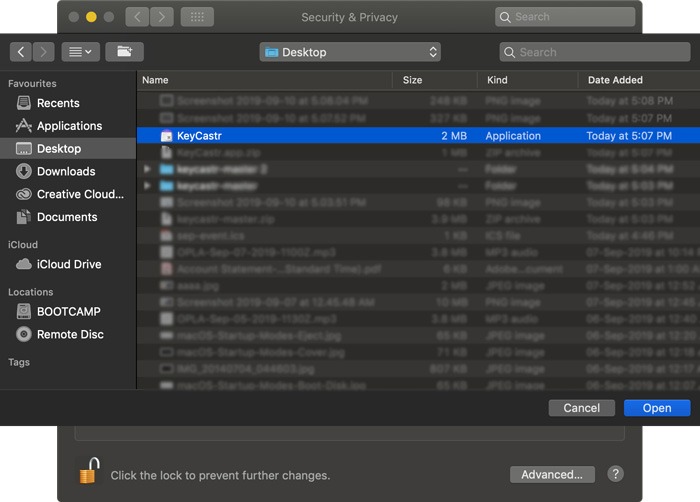Viewport: 700px width, 502px height.
Task: Click the iCloud Drive cloud icon
Action: tap(24, 264)
